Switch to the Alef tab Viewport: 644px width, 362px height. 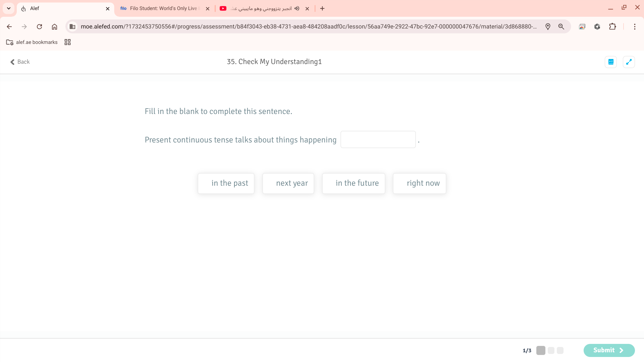point(65,8)
